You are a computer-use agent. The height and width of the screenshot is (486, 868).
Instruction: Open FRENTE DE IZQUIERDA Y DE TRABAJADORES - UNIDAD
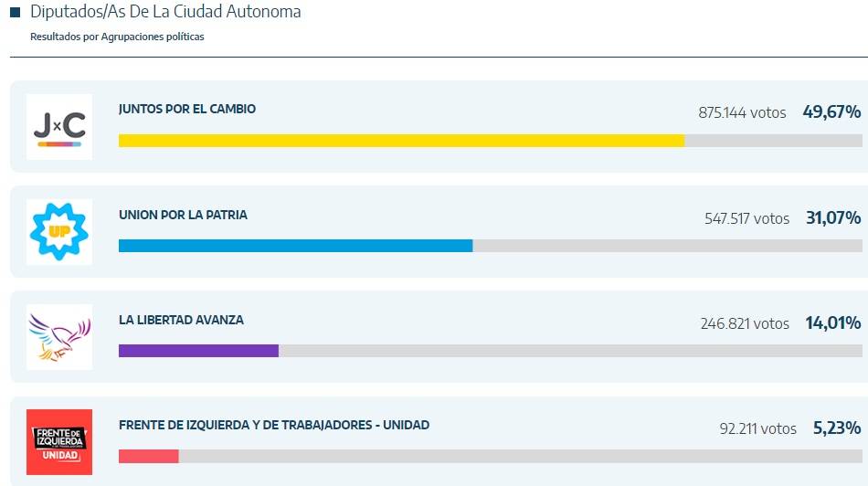[x=273, y=425]
